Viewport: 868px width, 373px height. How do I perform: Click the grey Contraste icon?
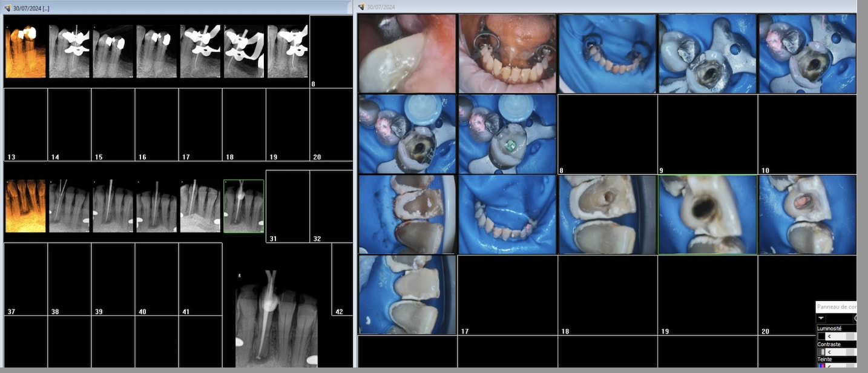(x=821, y=352)
